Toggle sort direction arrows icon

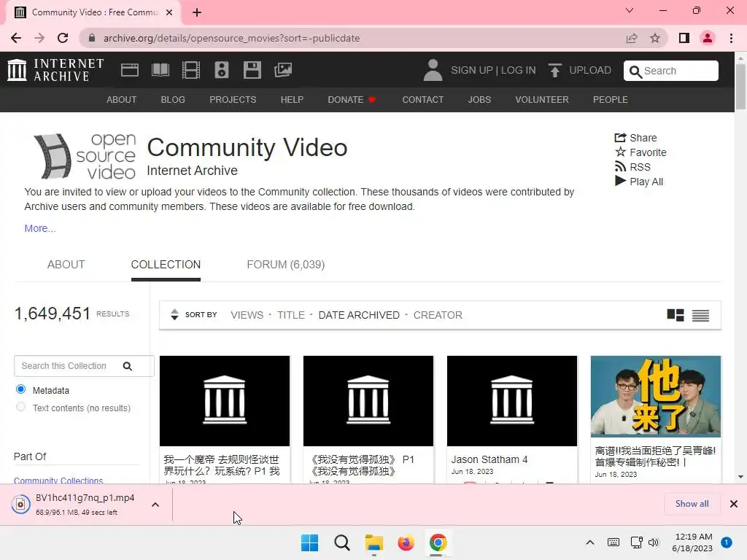pos(174,314)
